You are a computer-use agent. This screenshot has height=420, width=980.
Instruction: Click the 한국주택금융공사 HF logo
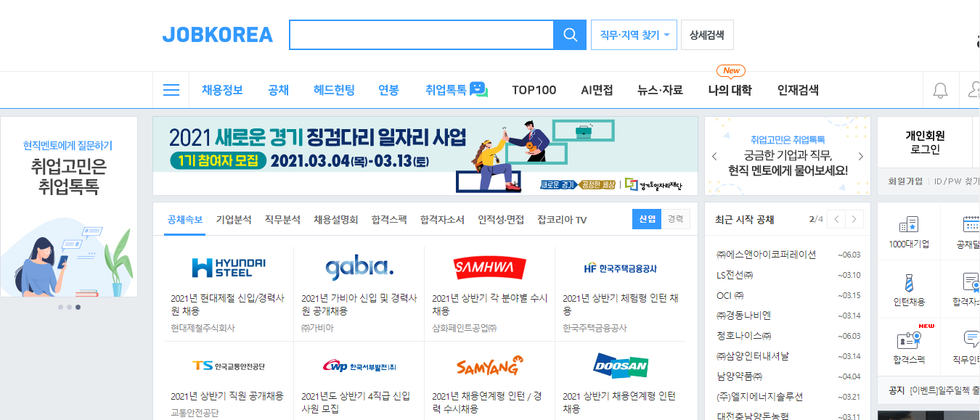point(620,268)
